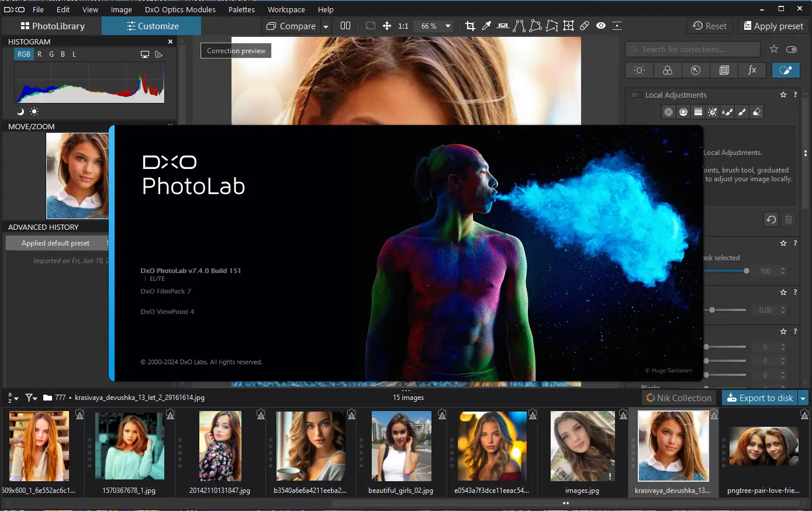This screenshot has width=812, height=511.
Task: Click the Nik Collection button
Action: [x=678, y=398]
